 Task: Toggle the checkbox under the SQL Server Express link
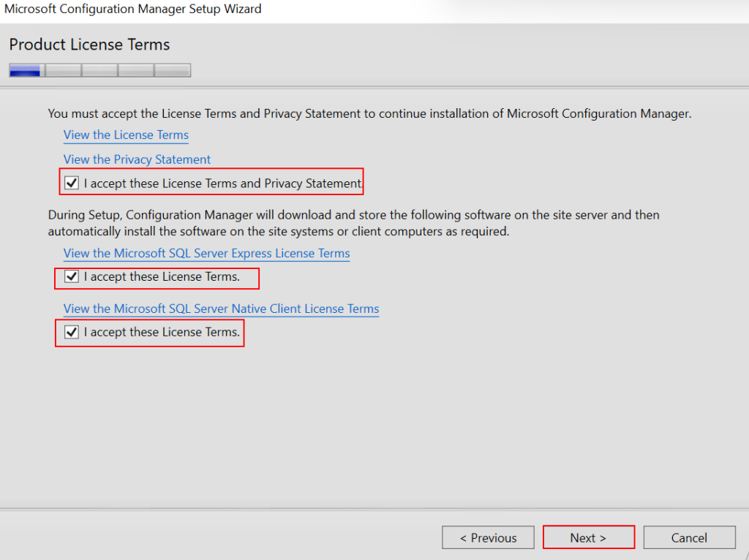(x=72, y=277)
